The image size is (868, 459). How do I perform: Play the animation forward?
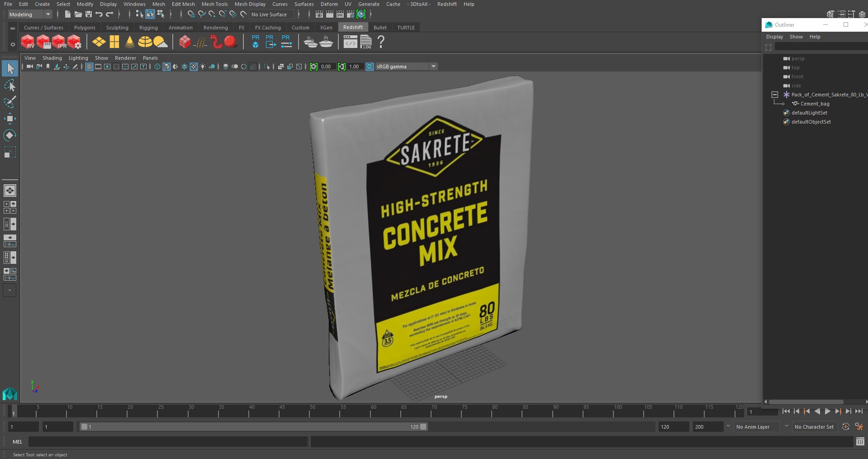pos(827,411)
